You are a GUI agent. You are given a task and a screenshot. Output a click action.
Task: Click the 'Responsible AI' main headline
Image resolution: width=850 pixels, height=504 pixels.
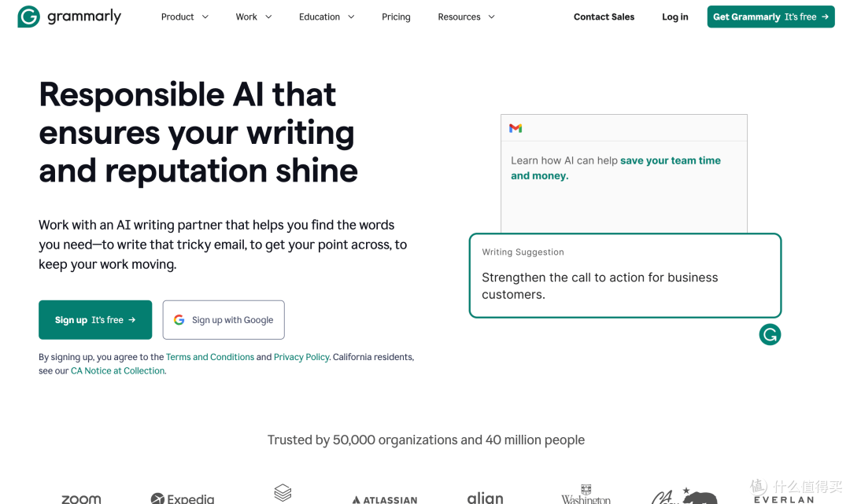point(198,133)
